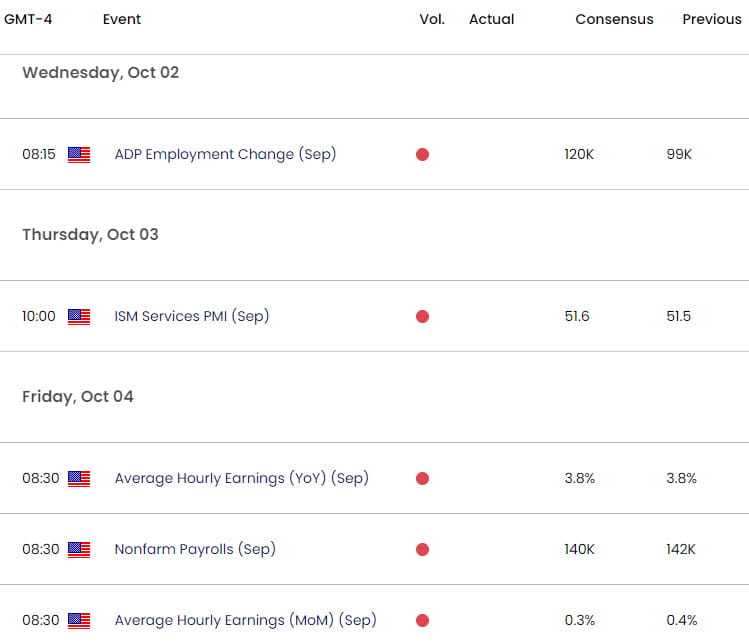Click the red volatility dot for Nonfarm Payrolls

click(x=422, y=550)
